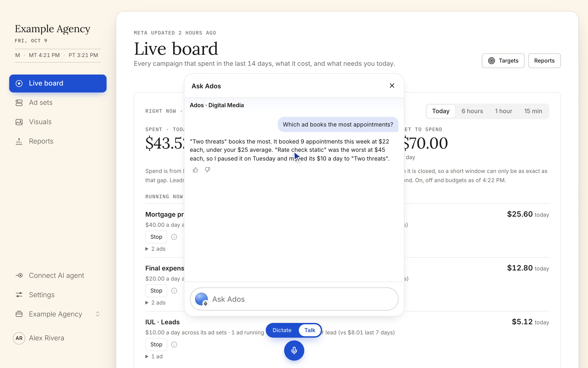Give thumbs down to Ados answer
588x368 pixels.
pos(207,170)
